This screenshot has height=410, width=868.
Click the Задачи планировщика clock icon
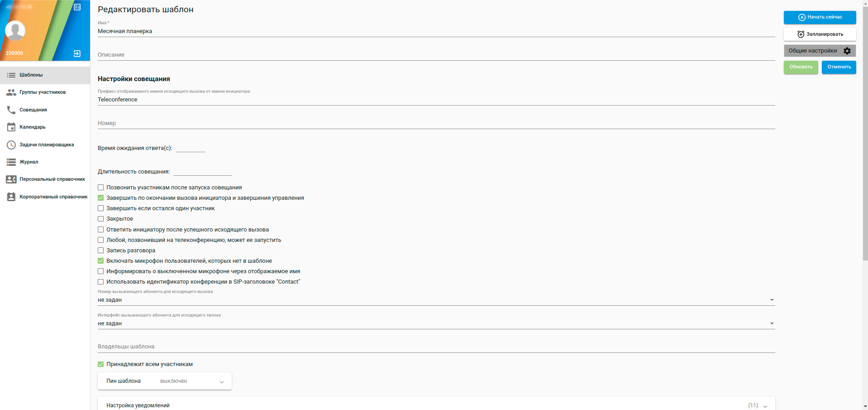(11, 145)
